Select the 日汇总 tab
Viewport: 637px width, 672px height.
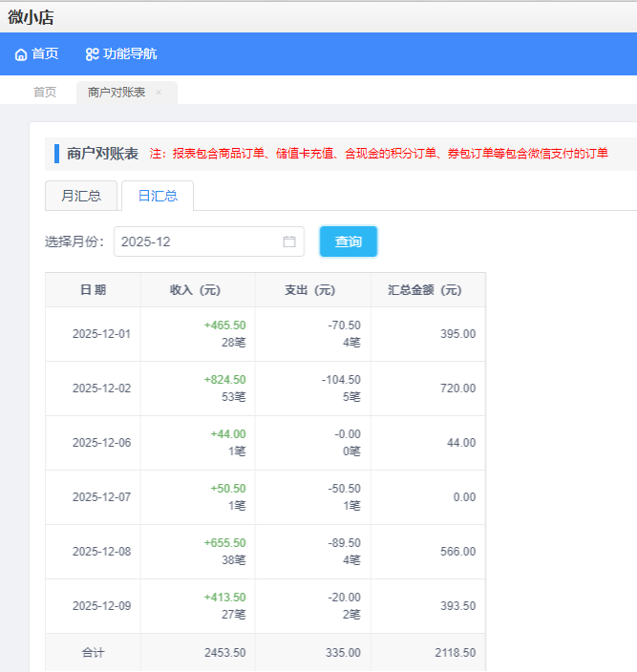click(158, 196)
